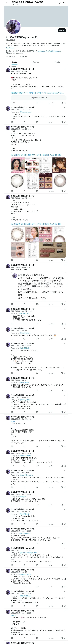Open the three-dot menu on the pinned post

65,69
